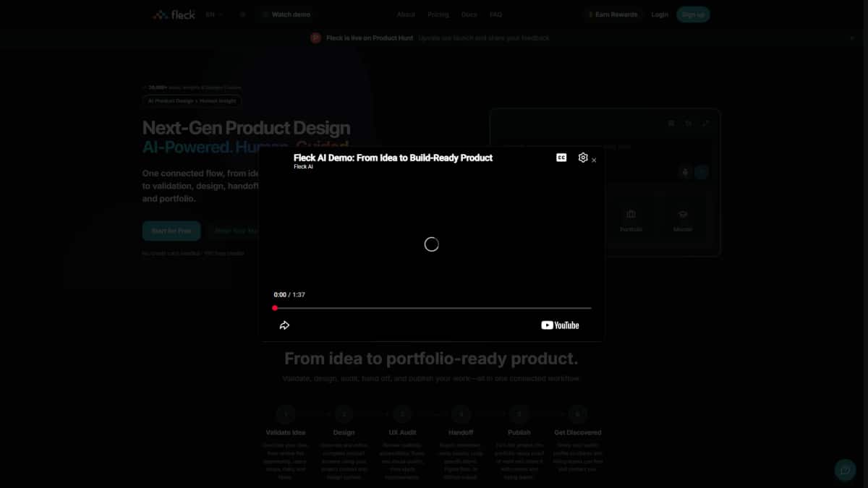This screenshot has height=488, width=868.
Task: Click the fleck logo in header
Action: [174, 14]
